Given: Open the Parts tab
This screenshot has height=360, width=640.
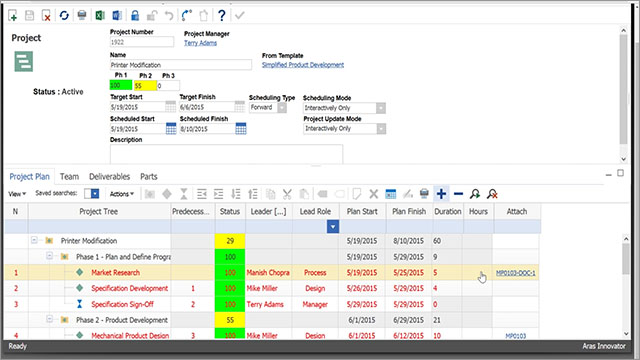Looking at the screenshot, I should click(149, 177).
